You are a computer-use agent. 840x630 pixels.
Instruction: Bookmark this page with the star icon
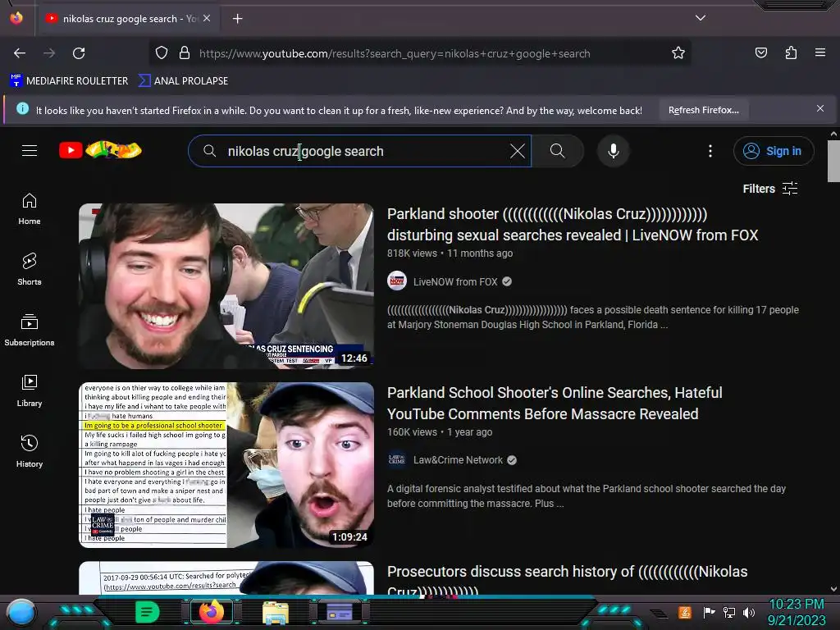coord(678,53)
